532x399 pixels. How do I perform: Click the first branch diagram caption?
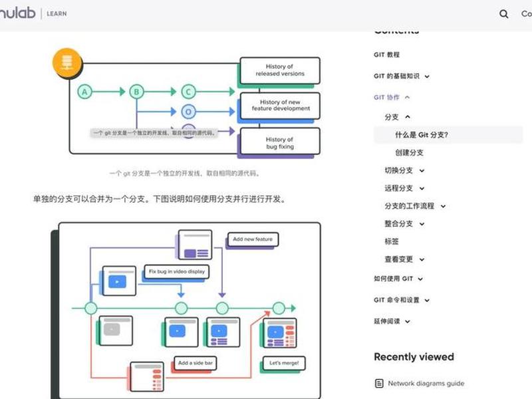[x=185, y=174]
